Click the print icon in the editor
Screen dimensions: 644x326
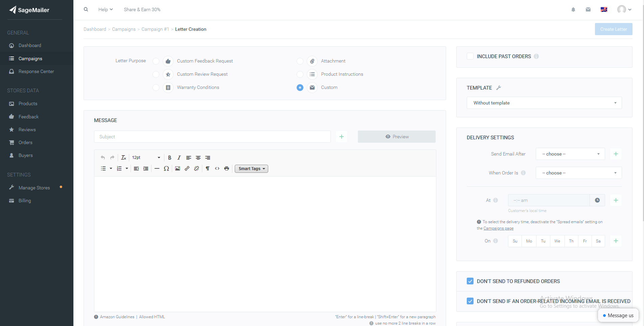[227, 168]
